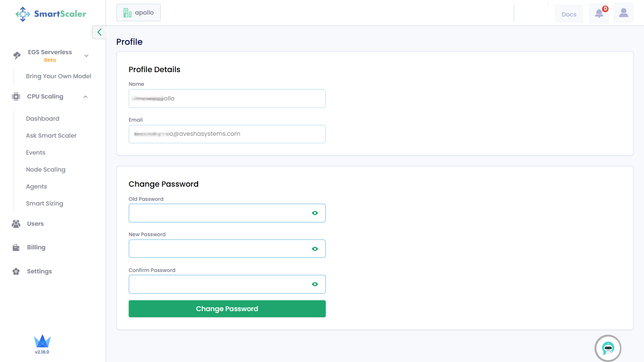Open the chatbot assistant bubble
Viewport: 644px width, 362px height.
click(x=608, y=348)
